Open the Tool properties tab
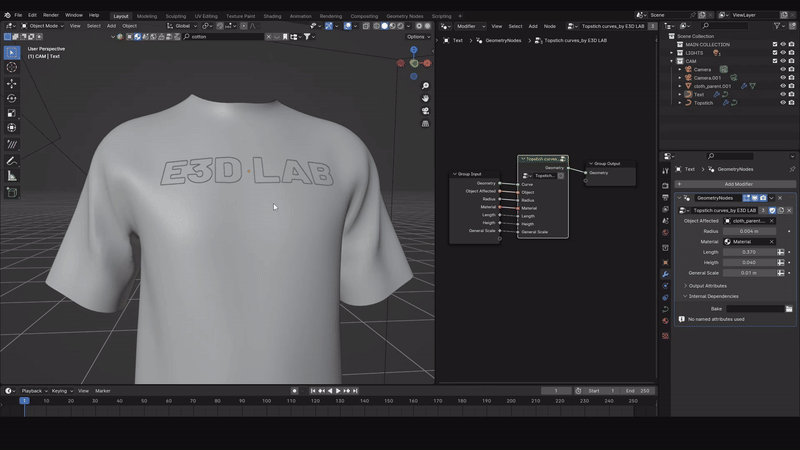 (665, 171)
